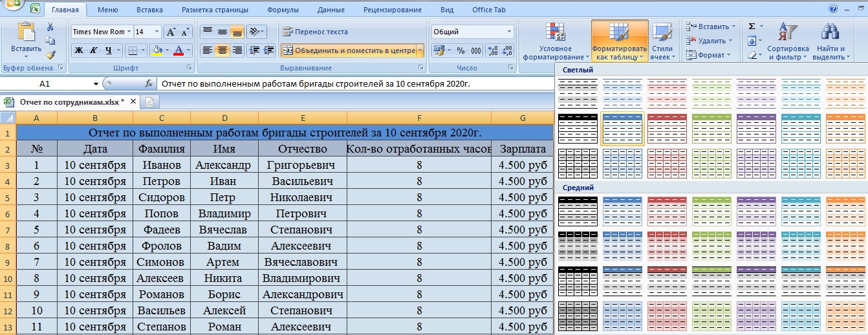This screenshot has width=868, height=335.
Task: Open the font name Times New Roman dropdown
Action: point(129,32)
